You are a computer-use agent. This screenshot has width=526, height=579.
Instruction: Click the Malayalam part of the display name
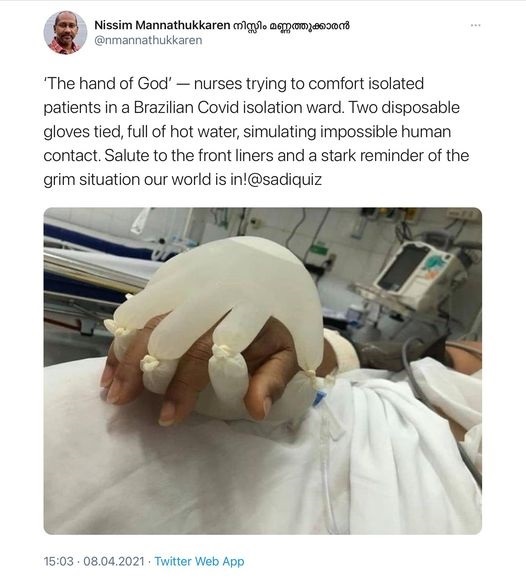pos(291,25)
